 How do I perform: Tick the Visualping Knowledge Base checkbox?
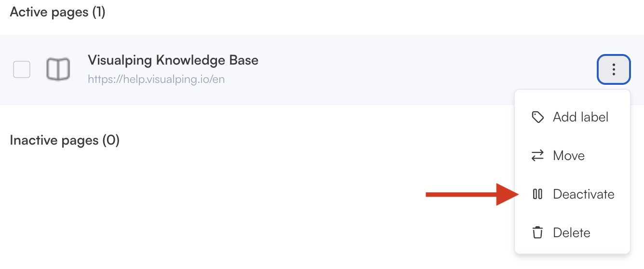tap(22, 69)
